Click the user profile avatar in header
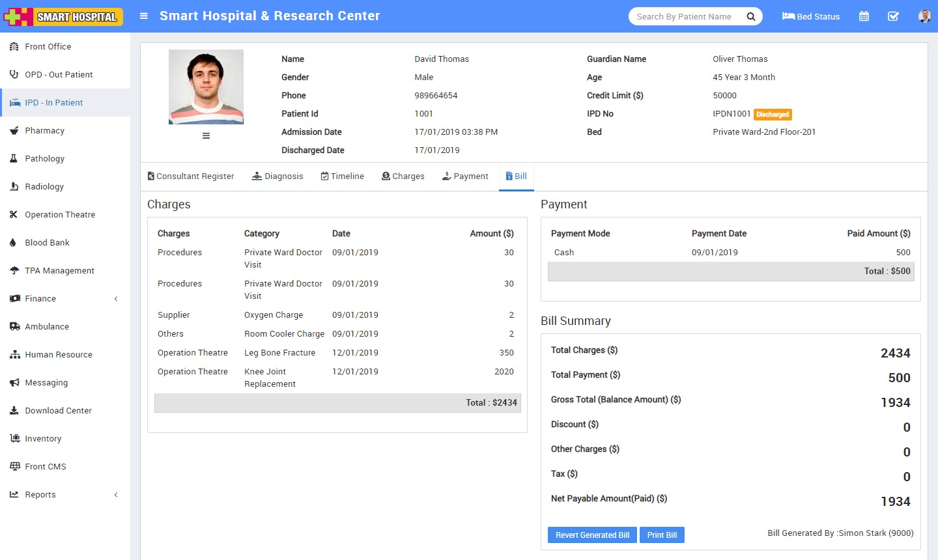 tap(924, 16)
